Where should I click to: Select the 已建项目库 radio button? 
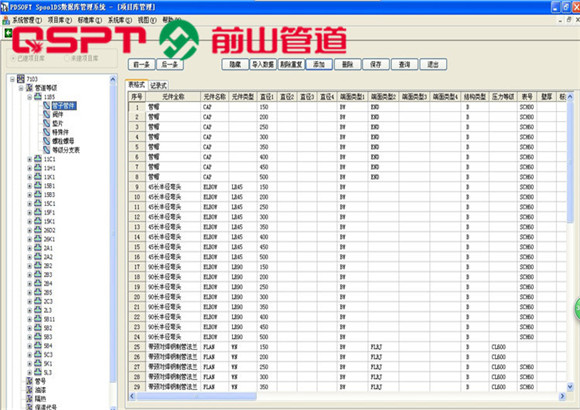tap(13, 58)
